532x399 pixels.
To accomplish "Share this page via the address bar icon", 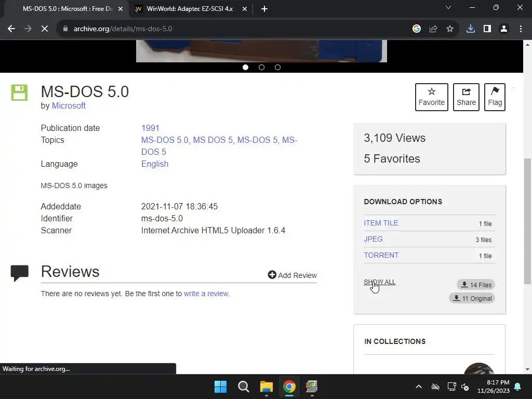I will pos(433,29).
